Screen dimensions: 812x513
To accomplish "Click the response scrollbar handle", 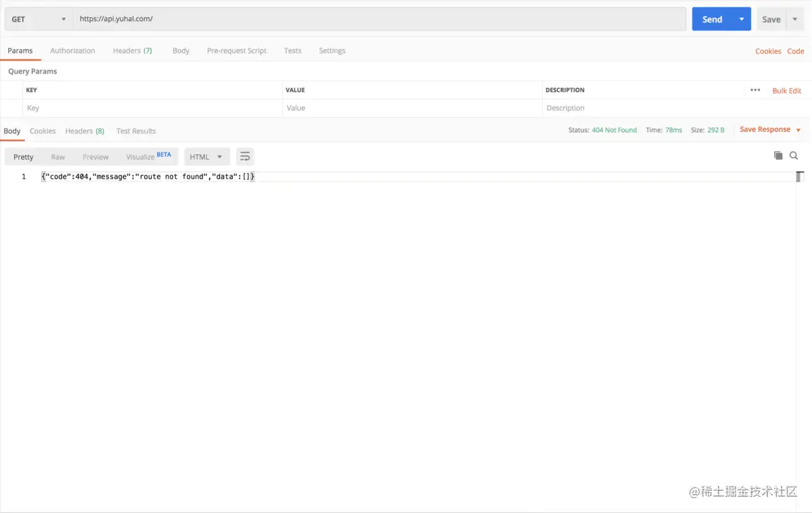I will point(800,177).
